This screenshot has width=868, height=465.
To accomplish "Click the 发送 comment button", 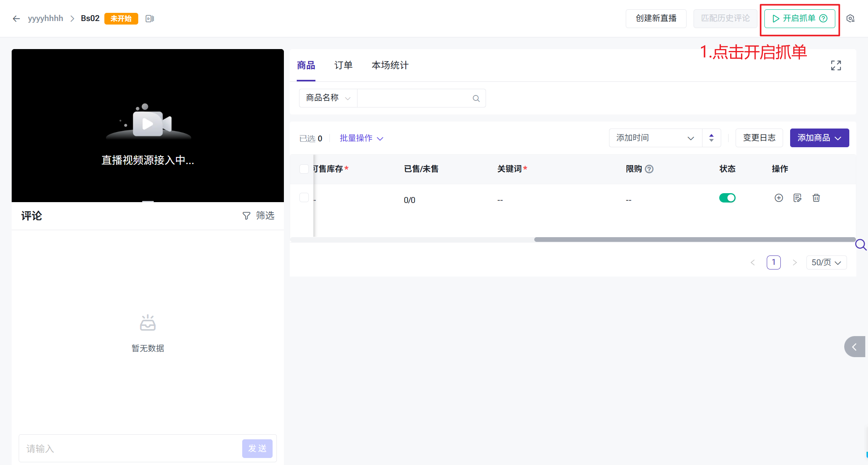I will point(257,449).
